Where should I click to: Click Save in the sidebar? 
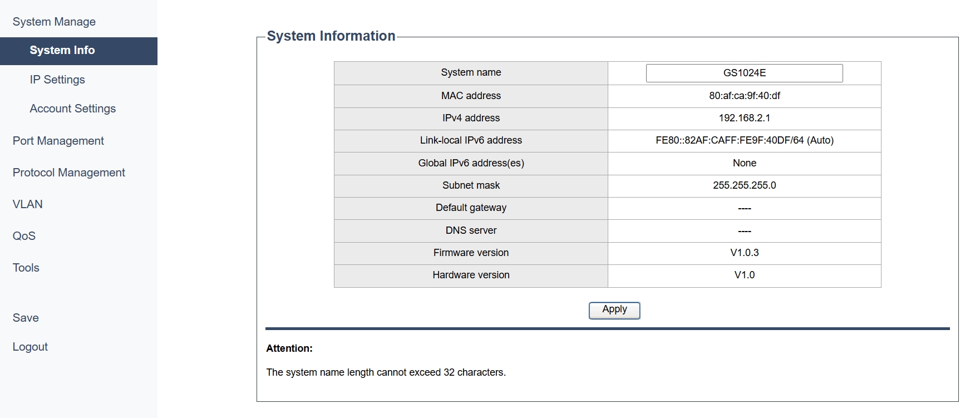(26, 318)
